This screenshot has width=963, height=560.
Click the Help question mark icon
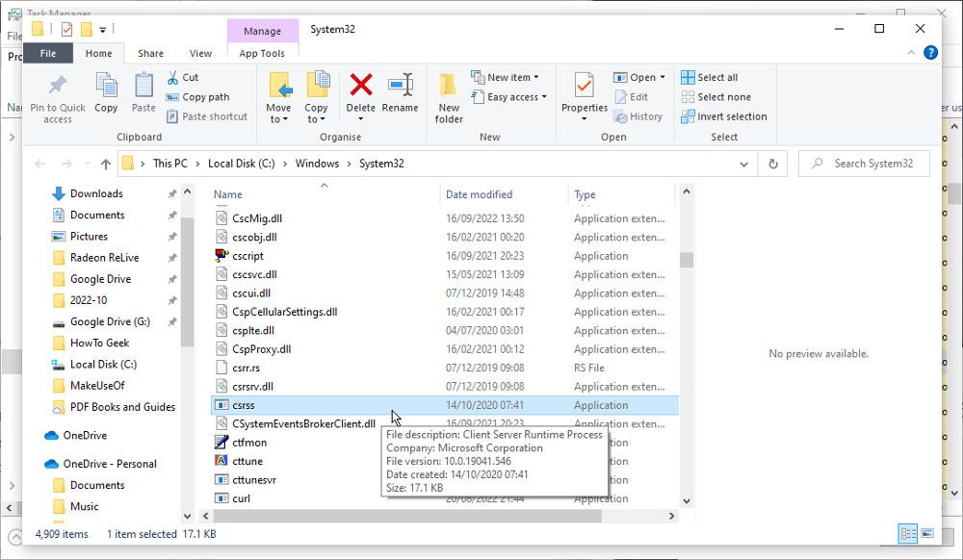pos(930,54)
